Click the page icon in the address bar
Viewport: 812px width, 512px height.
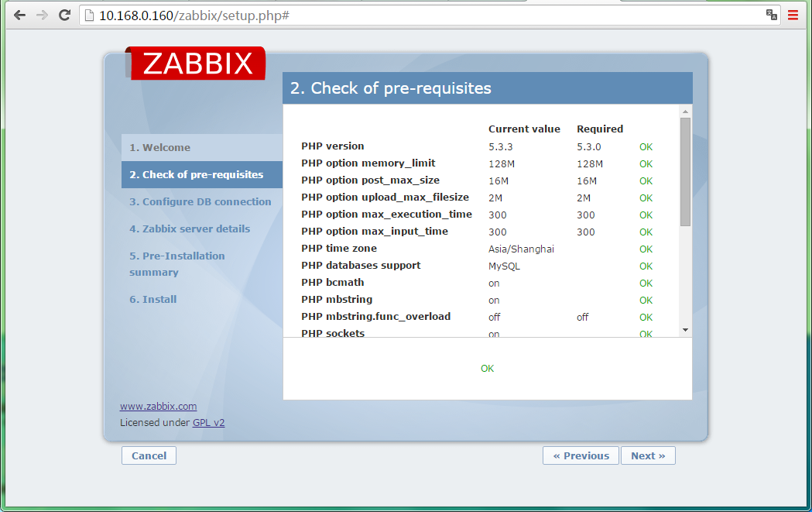(x=89, y=15)
